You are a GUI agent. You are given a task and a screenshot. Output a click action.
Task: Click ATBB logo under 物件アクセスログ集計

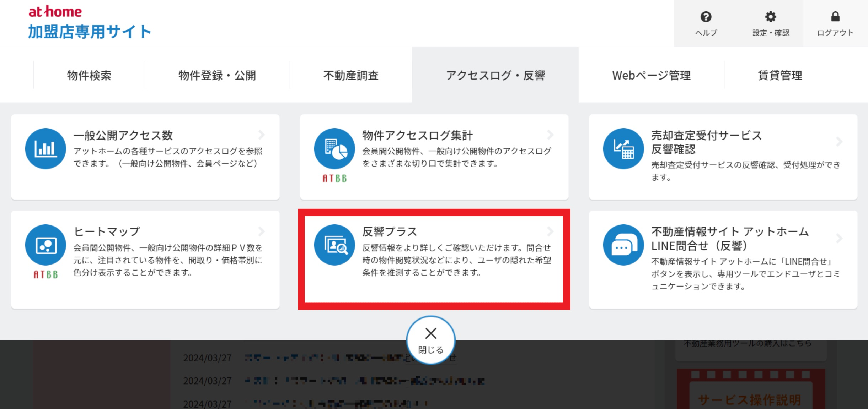334,178
